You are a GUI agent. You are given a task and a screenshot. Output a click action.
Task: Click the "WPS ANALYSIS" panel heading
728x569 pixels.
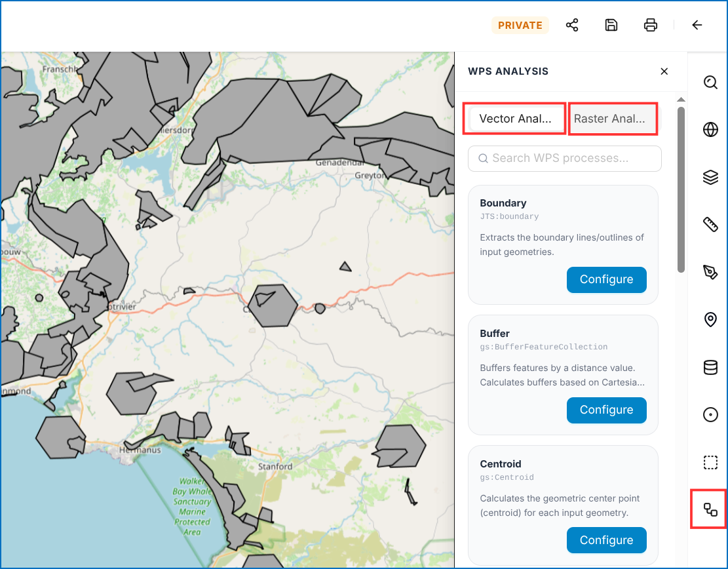coord(508,71)
